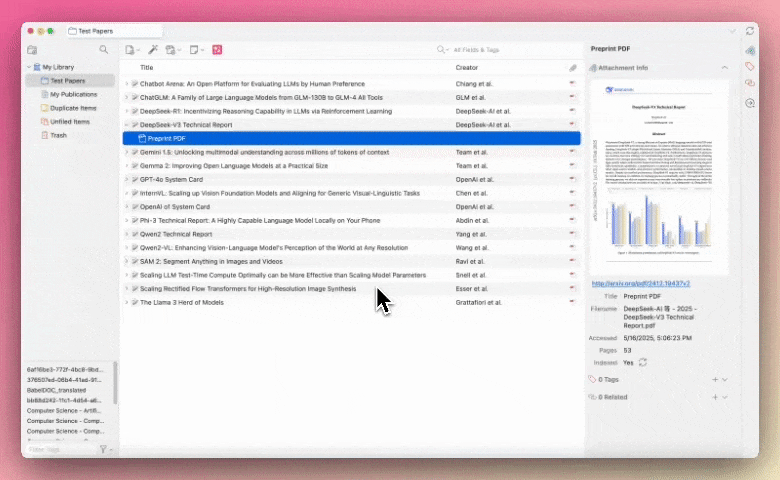Select the BabelDOC_translated tag
The width and height of the screenshot is (780, 480).
[x=56, y=390]
